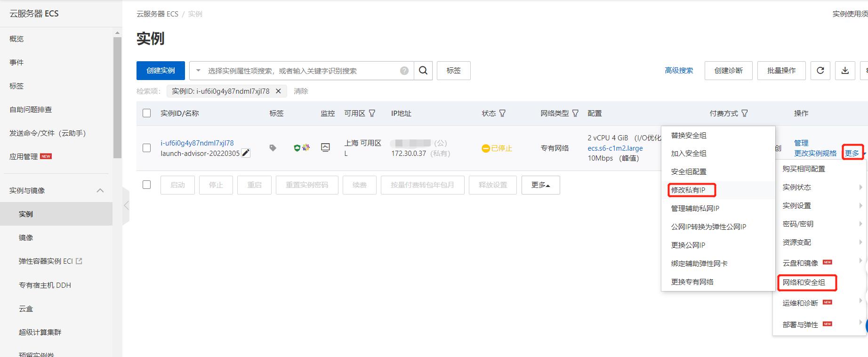Open 事件 in sidebar
868x357 pixels.
(x=16, y=62)
